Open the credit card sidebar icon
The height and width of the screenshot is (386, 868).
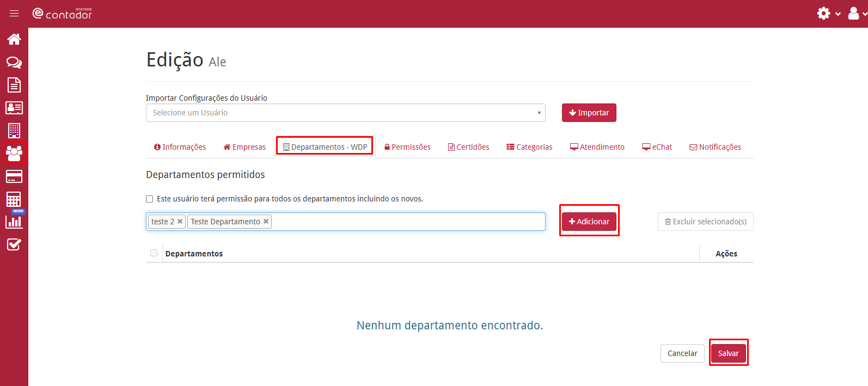(x=14, y=176)
